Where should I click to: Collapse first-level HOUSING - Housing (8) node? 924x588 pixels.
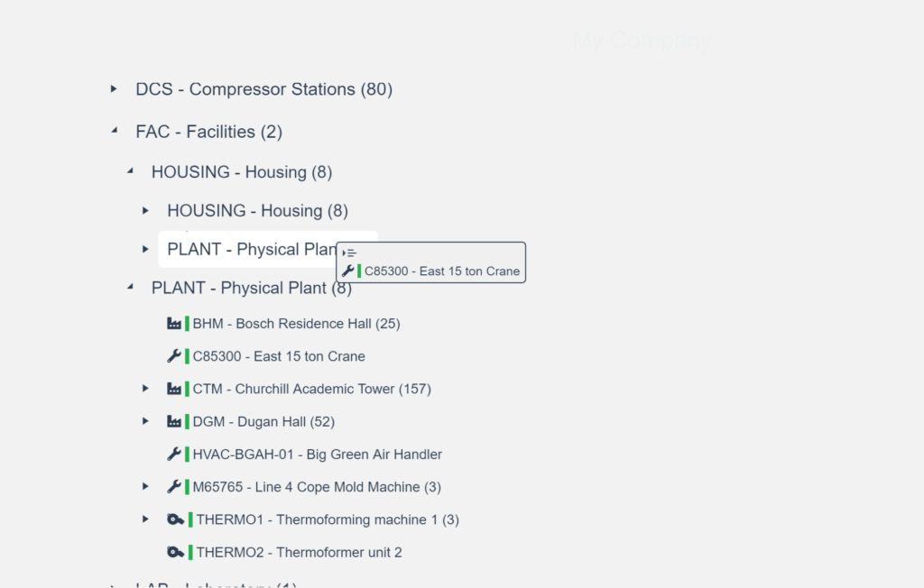[130, 170]
